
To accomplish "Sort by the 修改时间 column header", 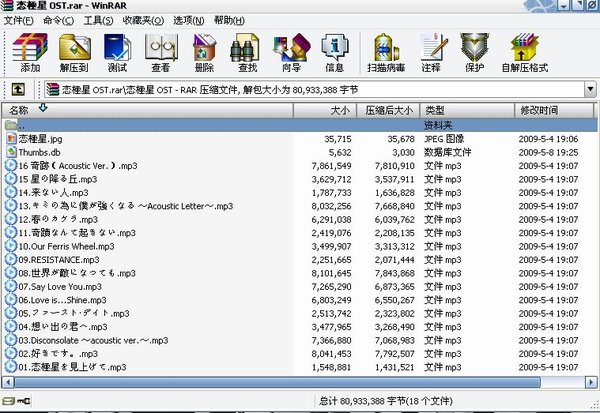I will [x=554, y=110].
